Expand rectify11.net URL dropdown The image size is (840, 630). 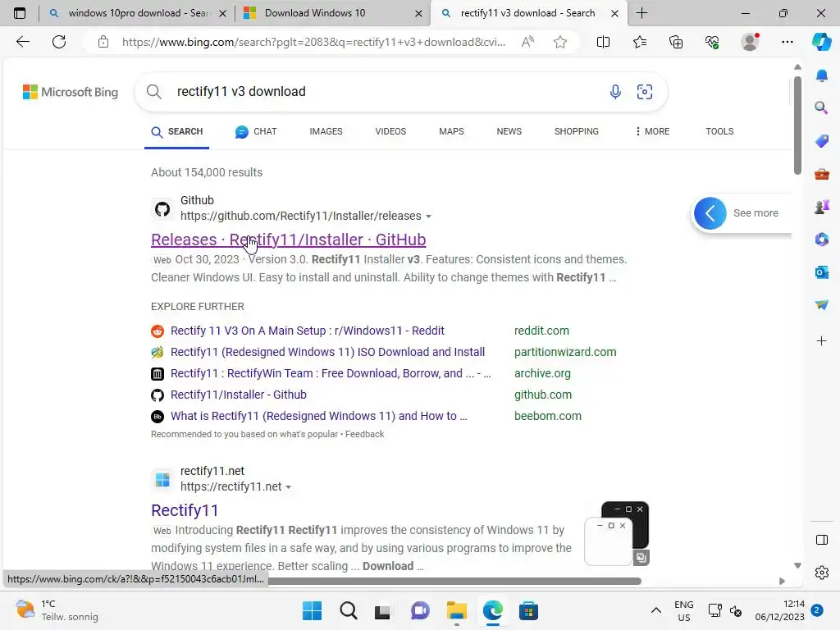coord(289,487)
